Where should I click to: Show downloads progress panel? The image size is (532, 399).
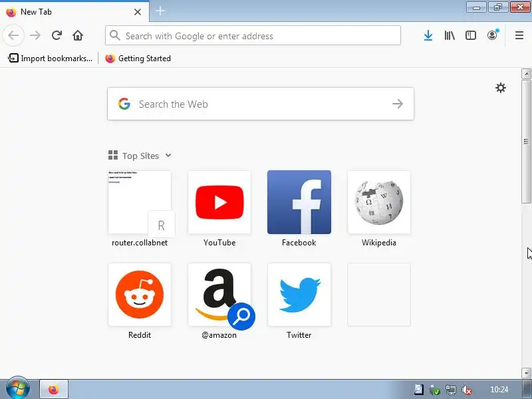(x=428, y=35)
